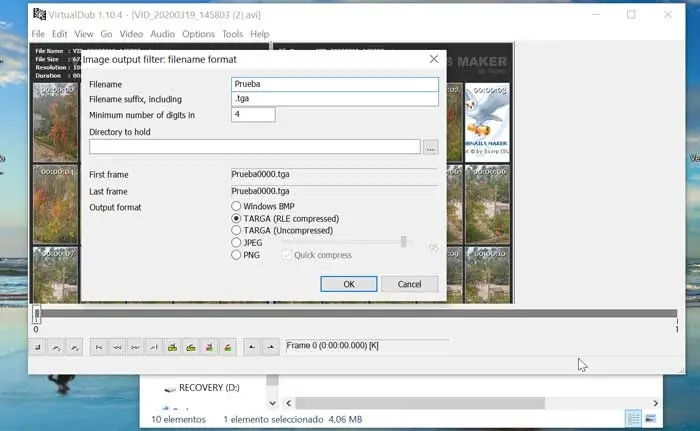
Task: Click the Thumbnails Maker owl logo
Action: click(x=487, y=122)
